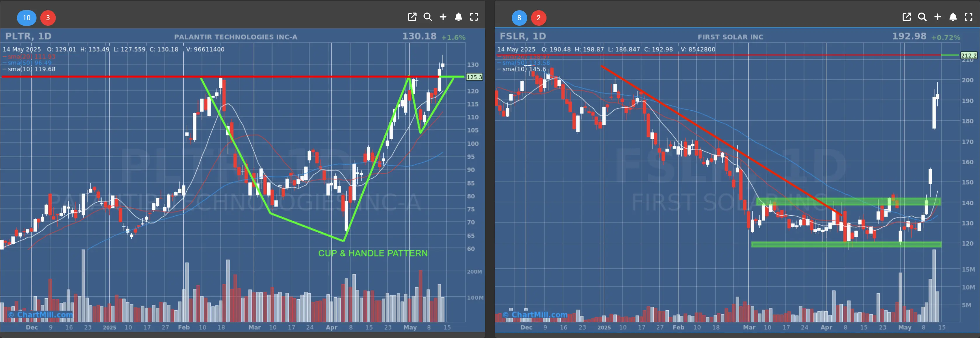Click the 125.3 price level tag
This screenshot has height=338, width=980.
474,77
